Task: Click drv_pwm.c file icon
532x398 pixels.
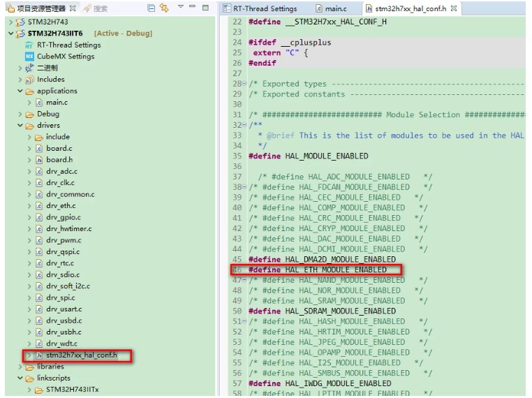Action: 39,241
